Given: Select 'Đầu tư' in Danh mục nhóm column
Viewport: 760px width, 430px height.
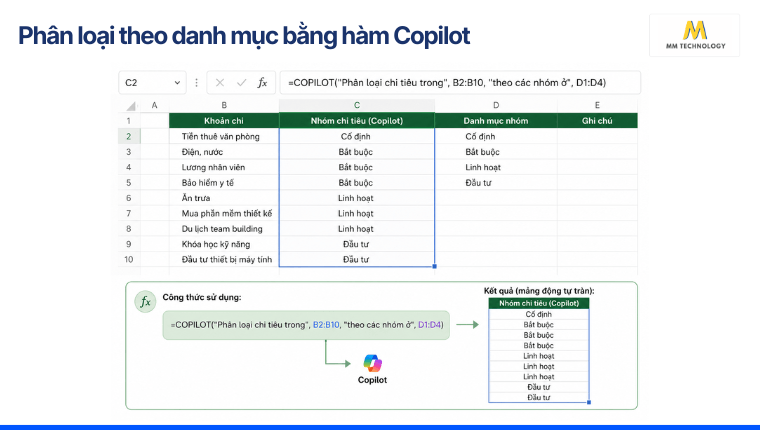Looking at the screenshot, I should pos(496,182).
